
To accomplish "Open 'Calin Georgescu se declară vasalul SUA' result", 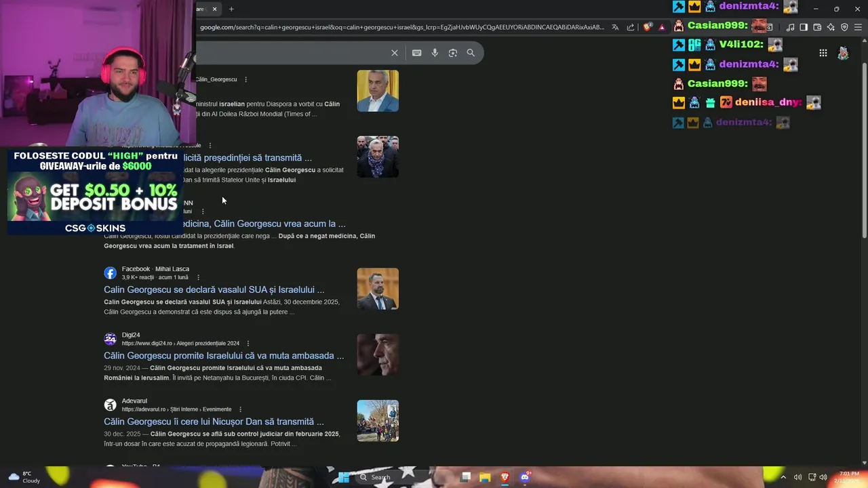I will pyautogui.click(x=214, y=289).
